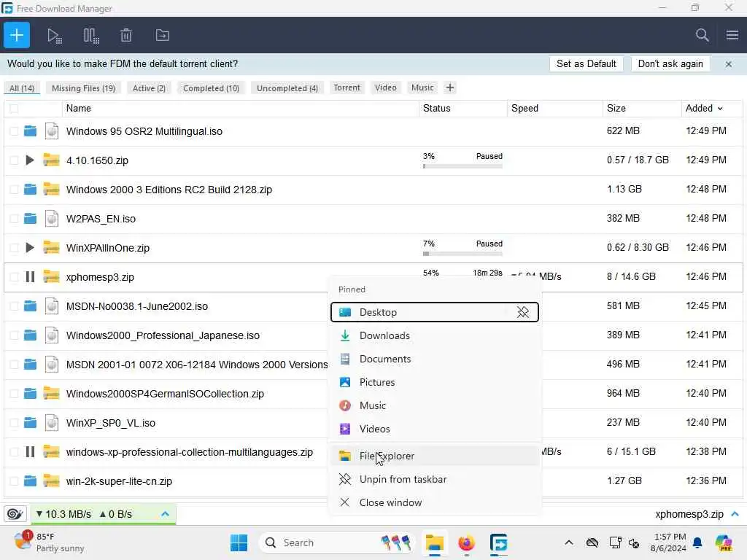
Task: Open folder for Windows2000_Professional_Japanese.iso
Action: pyautogui.click(x=30, y=335)
